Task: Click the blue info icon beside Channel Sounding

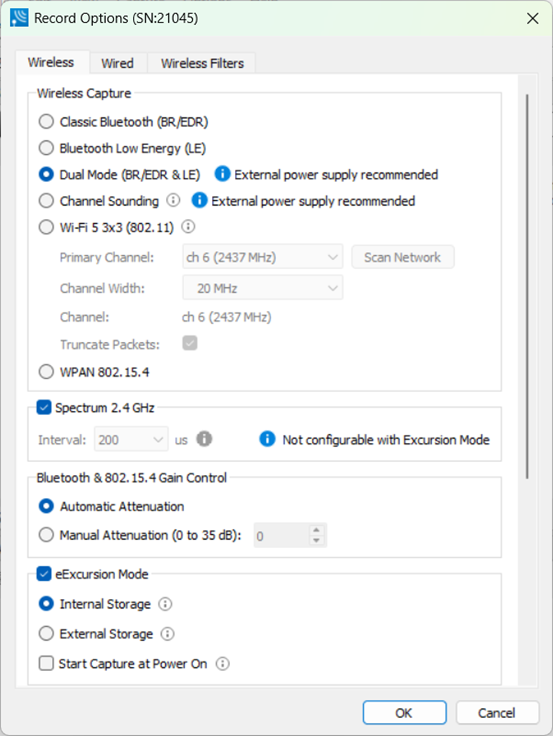Action: (200, 200)
